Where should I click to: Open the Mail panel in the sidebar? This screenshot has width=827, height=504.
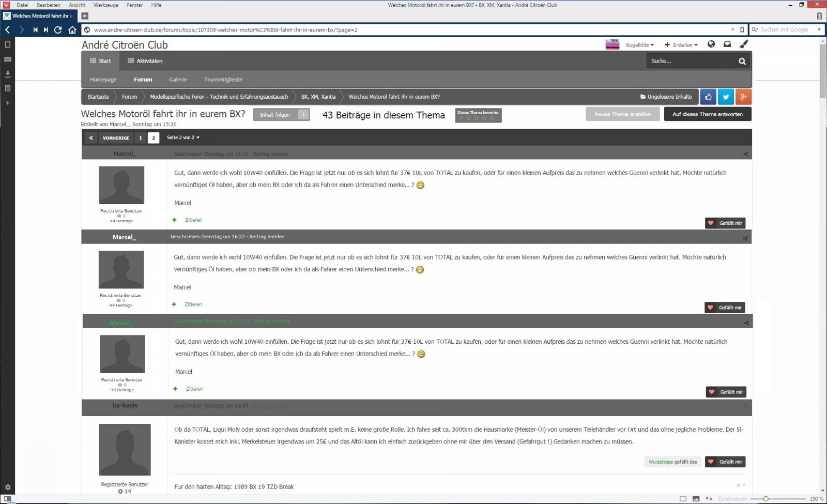point(8,59)
